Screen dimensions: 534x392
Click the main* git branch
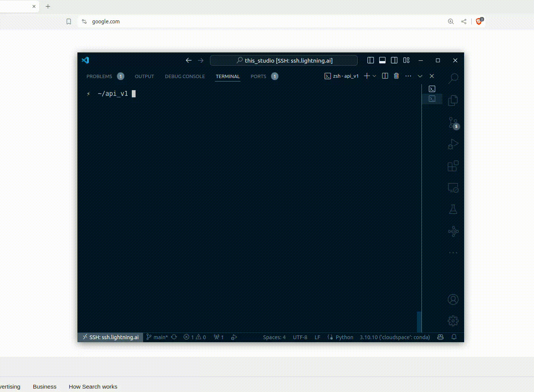157,337
